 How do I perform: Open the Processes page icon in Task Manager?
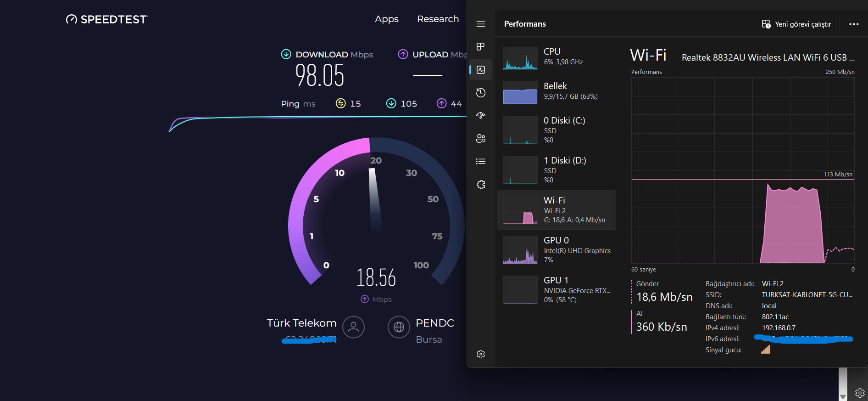(x=481, y=47)
